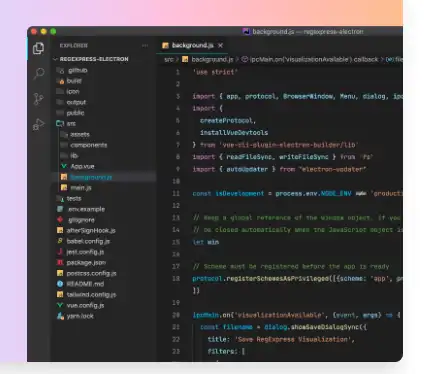Open the Run and Debug view
The width and height of the screenshot is (424, 374).
click(x=38, y=124)
